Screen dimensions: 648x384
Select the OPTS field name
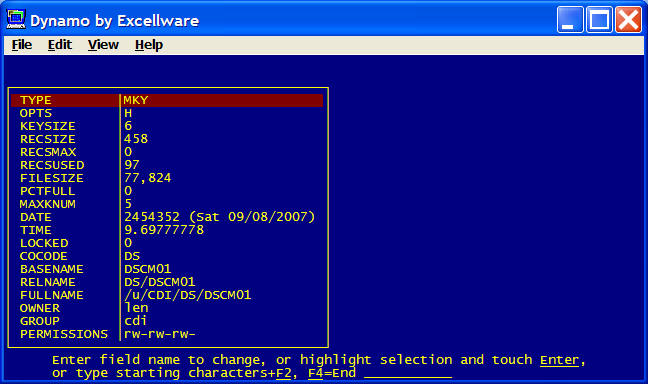36,113
